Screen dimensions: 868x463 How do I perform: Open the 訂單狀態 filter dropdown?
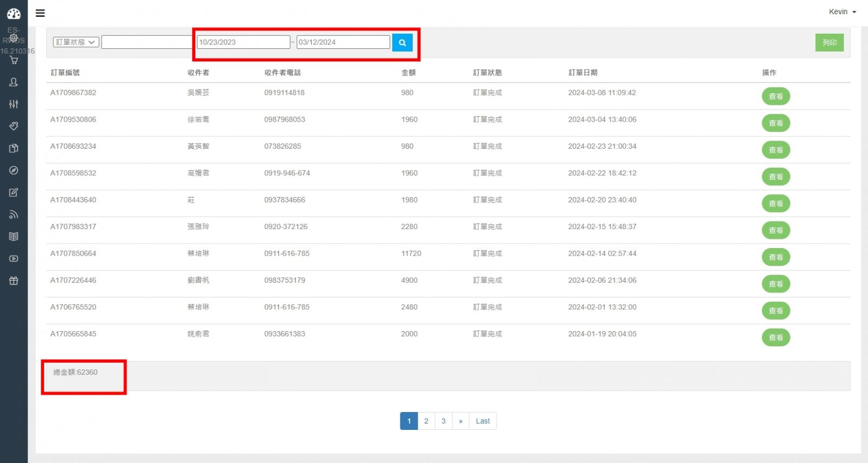76,42
